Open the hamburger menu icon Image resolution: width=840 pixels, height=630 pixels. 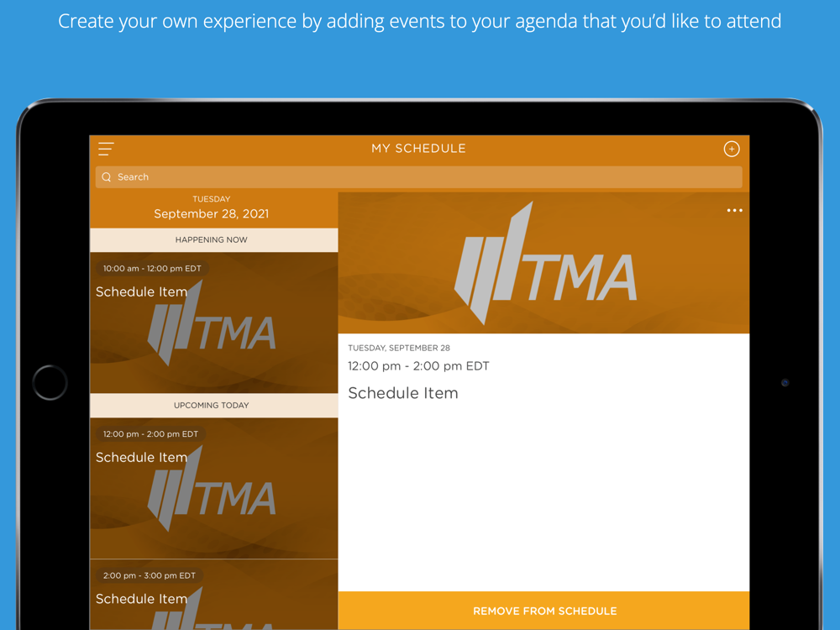click(x=106, y=149)
